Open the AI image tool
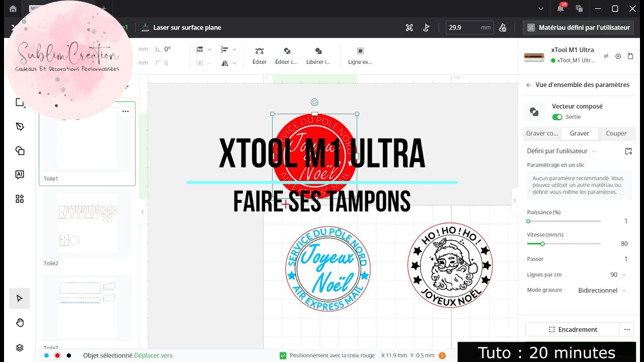644x362 pixels. [20, 174]
